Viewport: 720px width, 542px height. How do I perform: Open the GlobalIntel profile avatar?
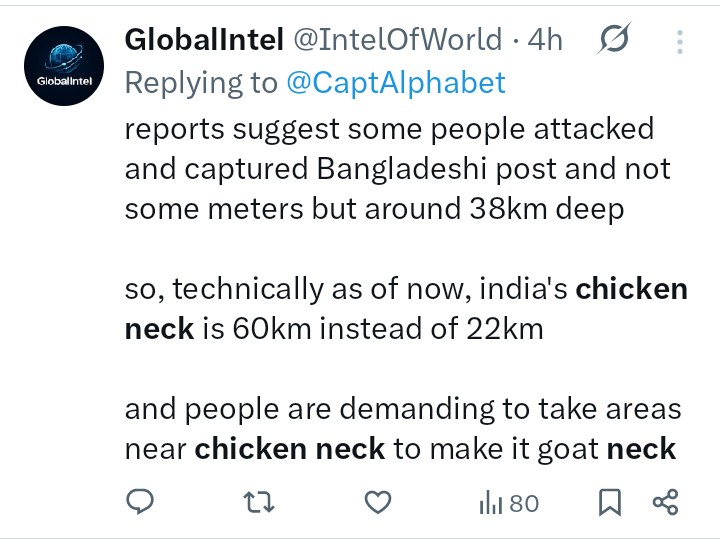[64, 66]
